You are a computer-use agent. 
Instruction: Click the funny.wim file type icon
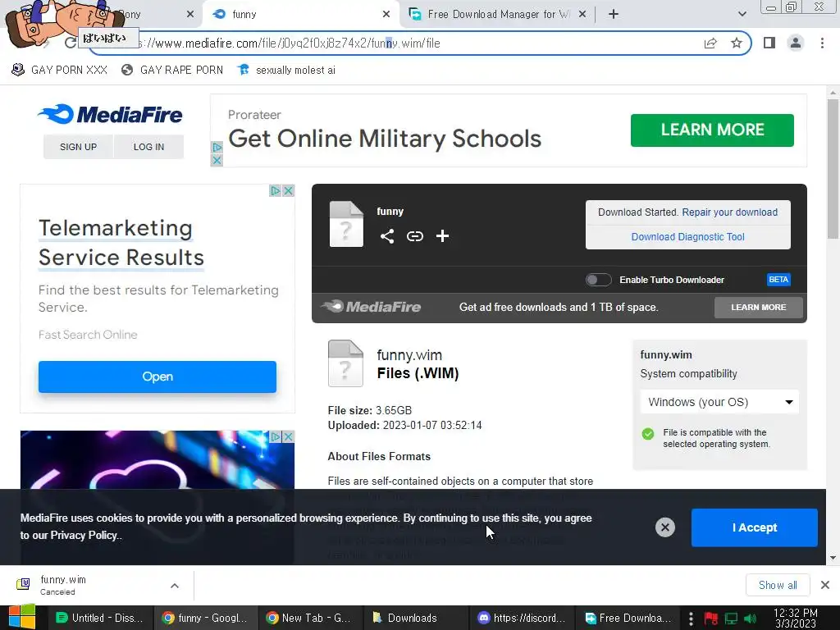tap(345, 363)
